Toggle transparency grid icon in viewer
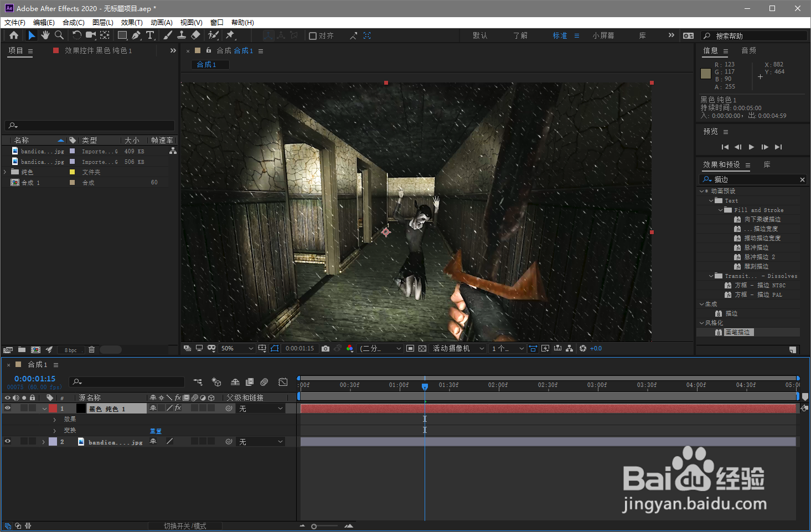The height and width of the screenshot is (532, 811). 422,348
